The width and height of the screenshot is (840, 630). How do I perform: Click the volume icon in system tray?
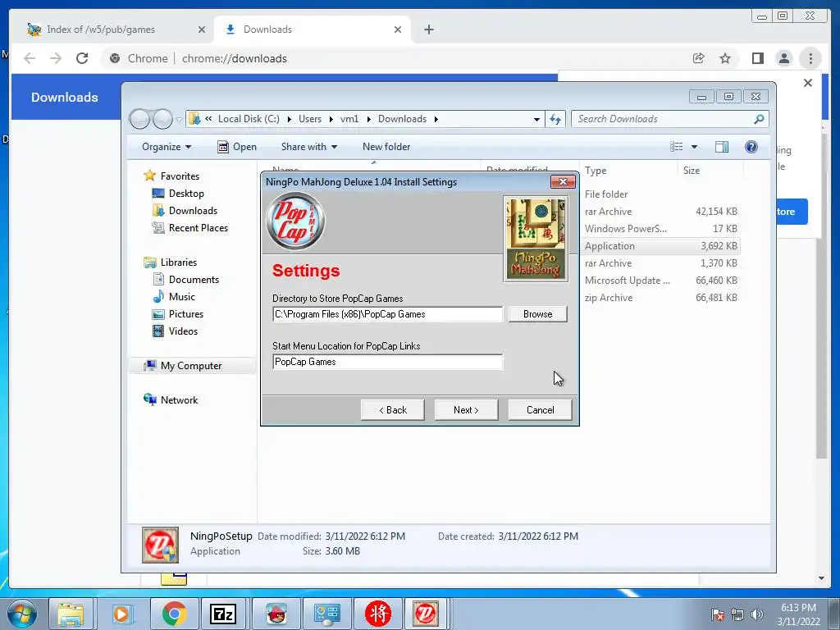756,614
